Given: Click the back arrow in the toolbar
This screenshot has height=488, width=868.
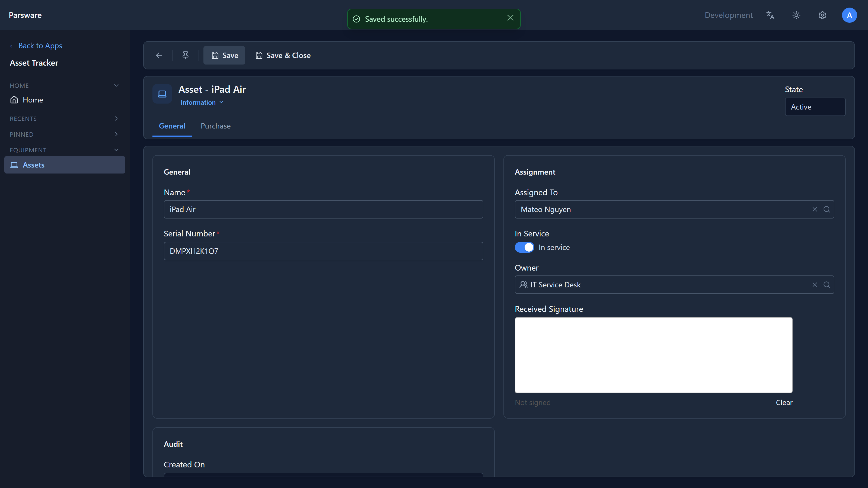Looking at the screenshot, I should (x=159, y=55).
